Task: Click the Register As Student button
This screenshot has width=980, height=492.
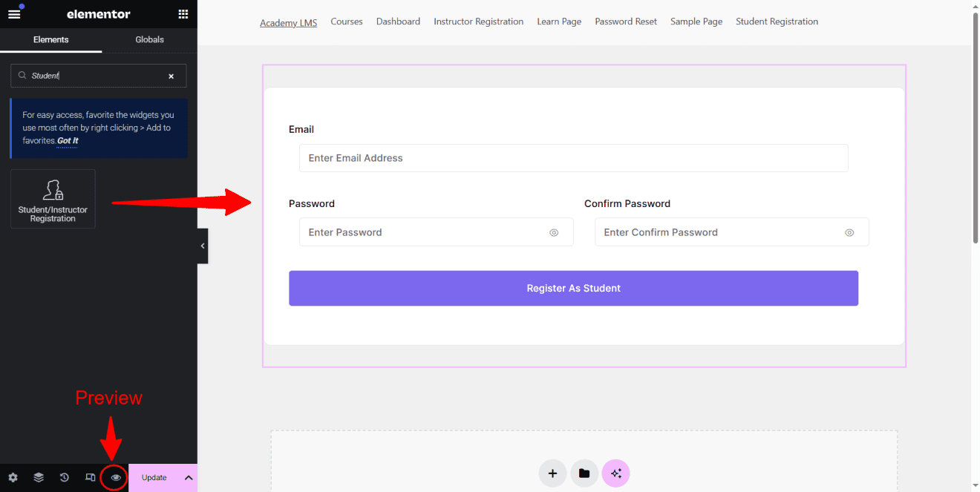Action: point(573,288)
